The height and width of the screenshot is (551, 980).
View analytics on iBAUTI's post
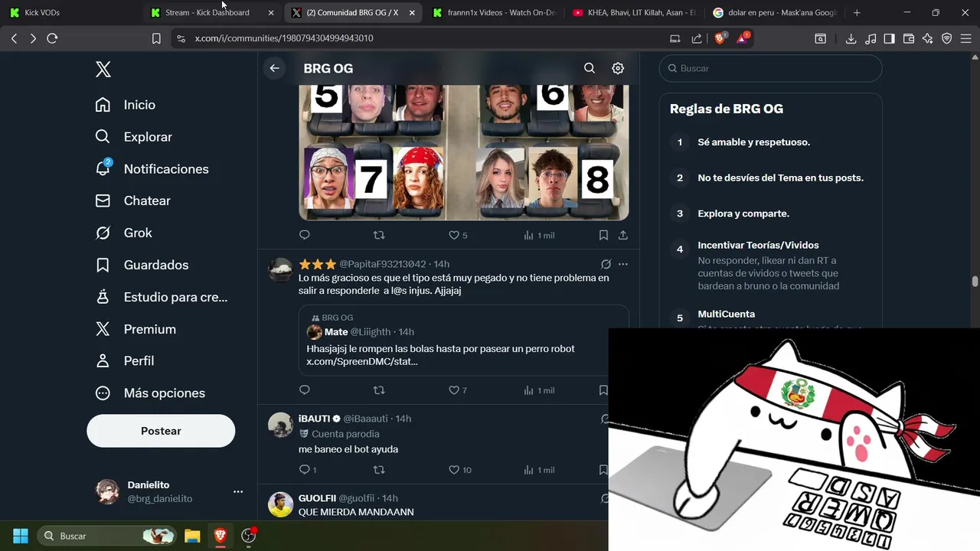point(539,470)
